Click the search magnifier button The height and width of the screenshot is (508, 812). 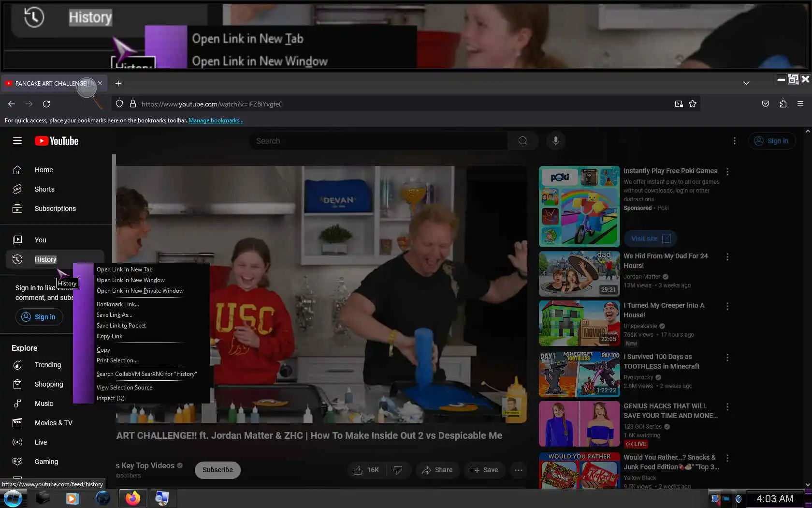pos(522,141)
